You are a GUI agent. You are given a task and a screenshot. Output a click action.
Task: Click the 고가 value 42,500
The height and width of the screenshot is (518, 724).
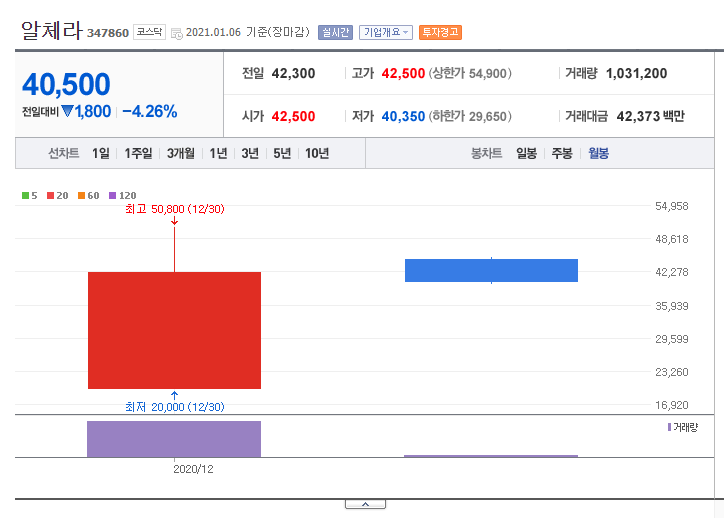(x=403, y=73)
